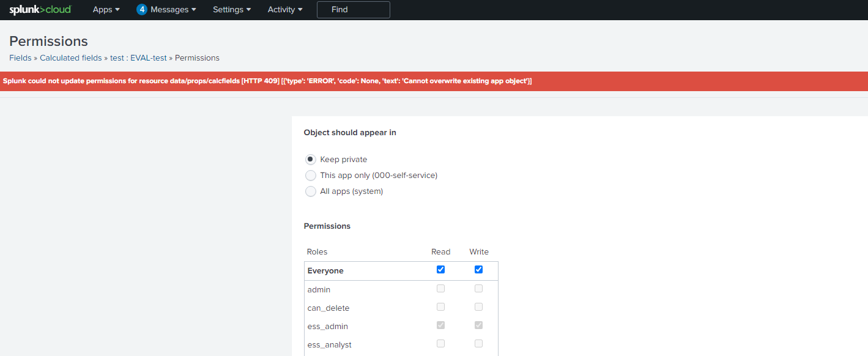This screenshot has height=356, width=868.
Task: Click the splunk>cloud logo
Action: 40,10
